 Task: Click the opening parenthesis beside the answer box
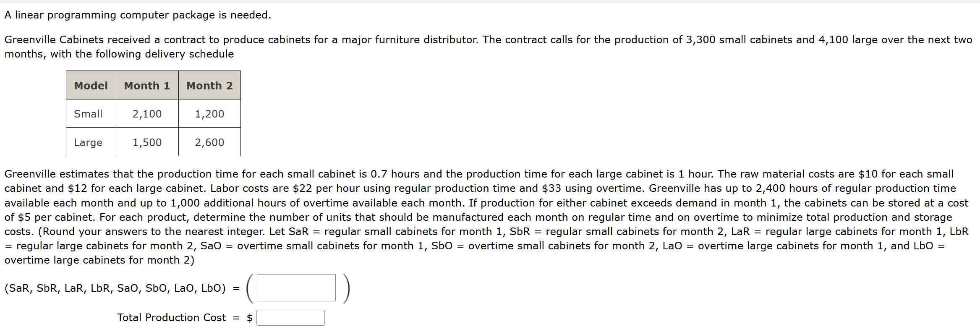point(250,288)
